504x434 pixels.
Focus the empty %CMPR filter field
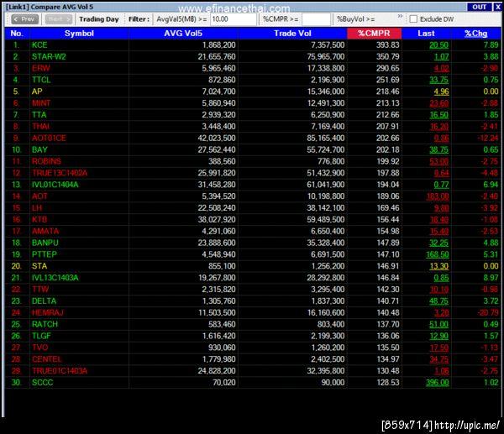tap(317, 19)
